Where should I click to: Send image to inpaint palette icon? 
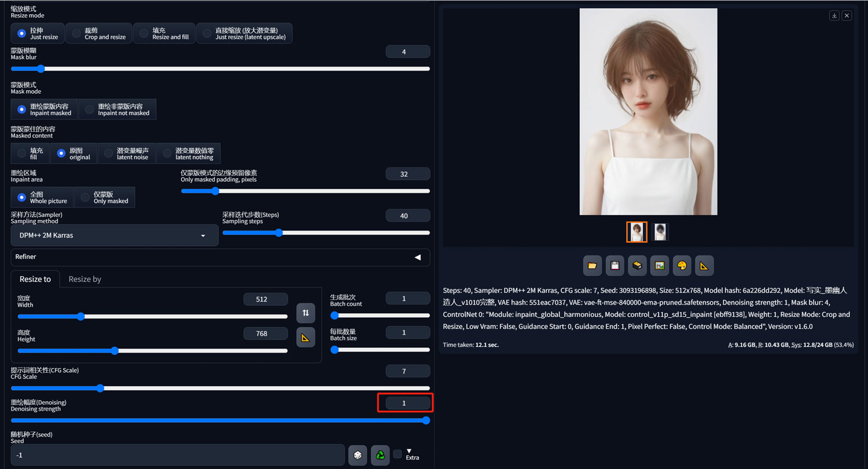point(682,265)
